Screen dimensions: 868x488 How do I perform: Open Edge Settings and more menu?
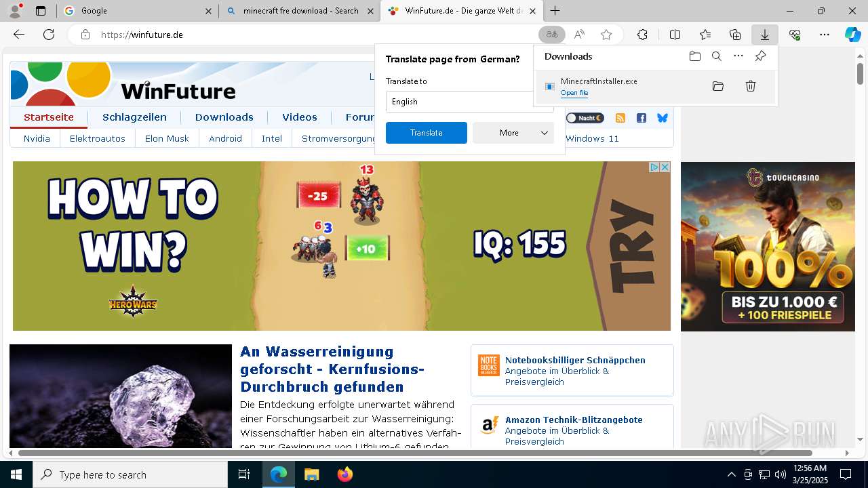pos(825,35)
